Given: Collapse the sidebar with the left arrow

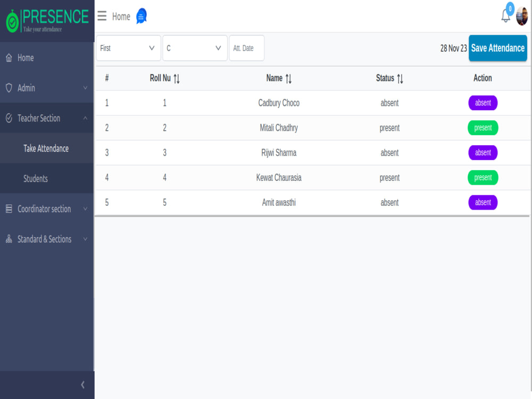Looking at the screenshot, I should pyautogui.click(x=83, y=385).
